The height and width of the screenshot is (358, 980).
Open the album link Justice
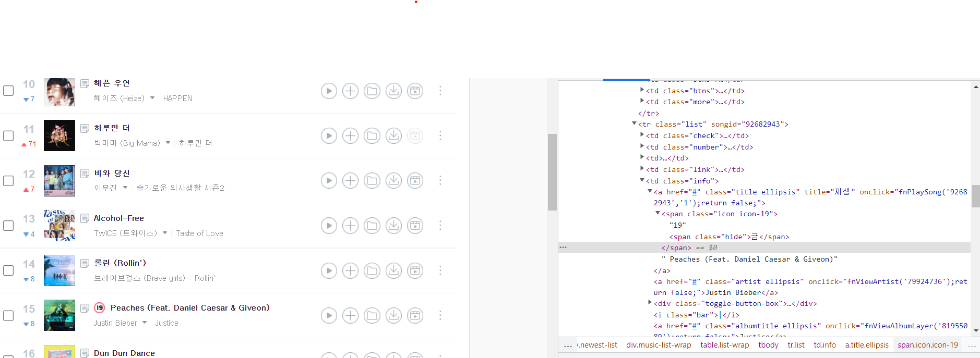pos(166,323)
